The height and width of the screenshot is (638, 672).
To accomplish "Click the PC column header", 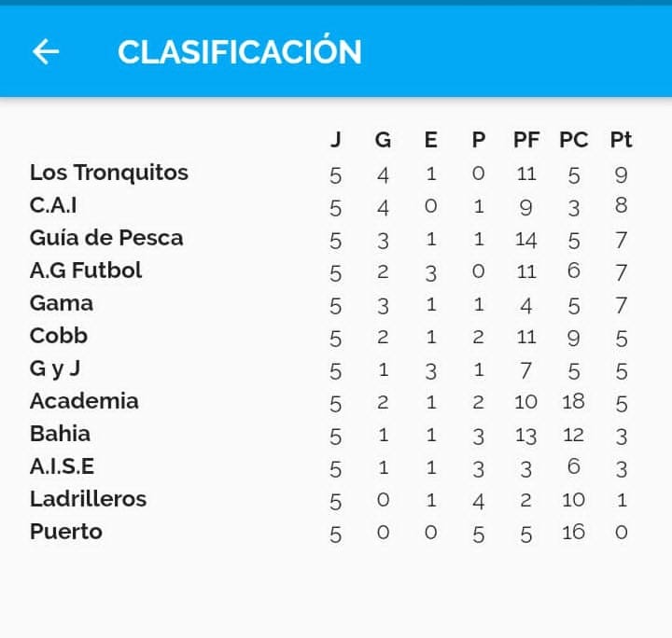I will pos(574,140).
